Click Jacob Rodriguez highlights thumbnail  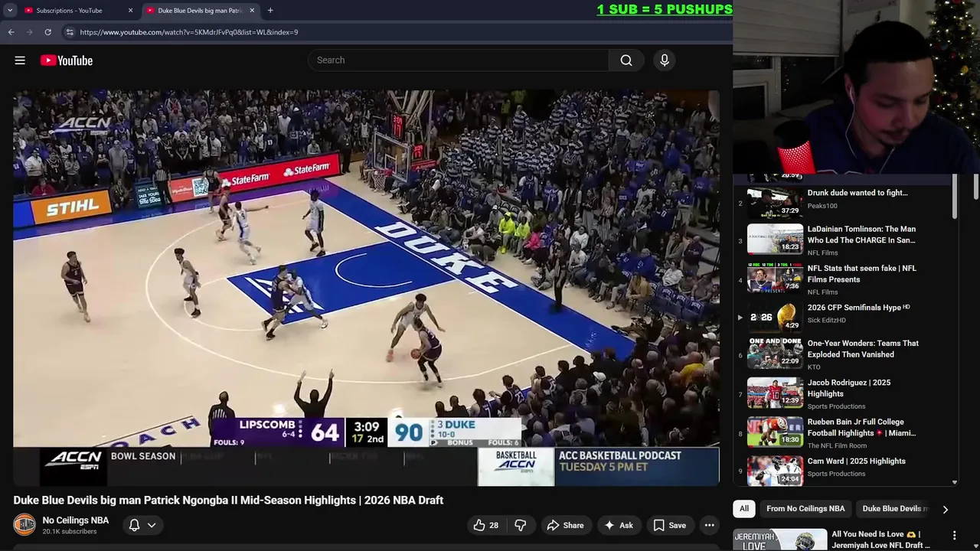775,393
